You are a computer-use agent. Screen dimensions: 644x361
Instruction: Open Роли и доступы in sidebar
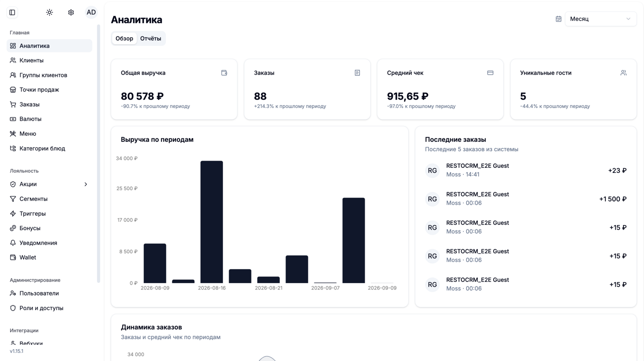pyautogui.click(x=49, y=308)
